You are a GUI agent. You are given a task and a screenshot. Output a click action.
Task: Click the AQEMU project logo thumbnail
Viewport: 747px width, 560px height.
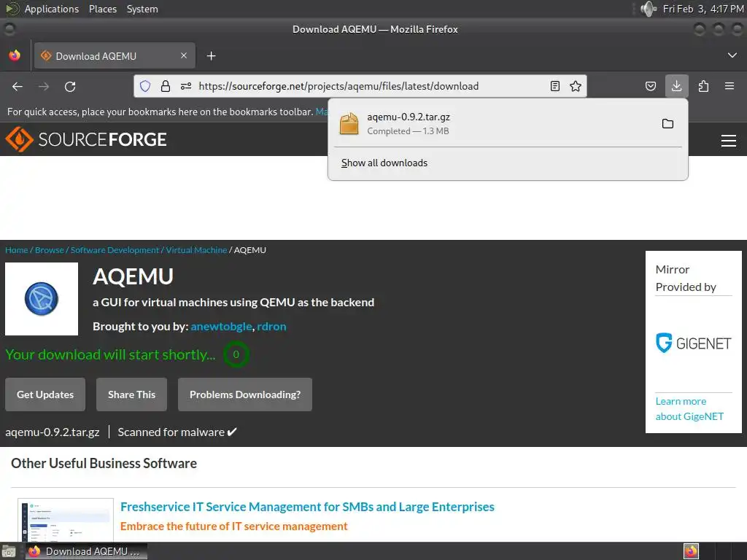[x=42, y=299]
